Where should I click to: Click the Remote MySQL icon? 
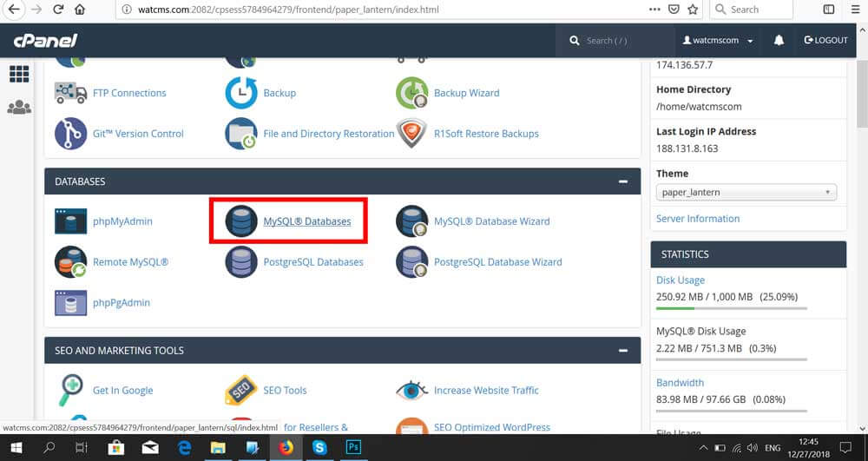click(x=71, y=262)
